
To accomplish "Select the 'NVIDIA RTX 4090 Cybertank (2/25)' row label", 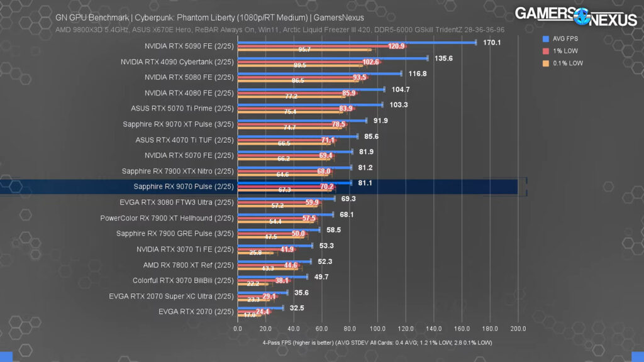I will pyautogui.click(x=177, y=62).
